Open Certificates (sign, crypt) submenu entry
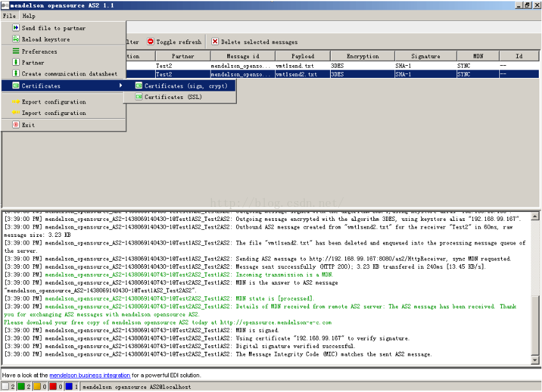542x392 pixels. (x=180, y=86)
